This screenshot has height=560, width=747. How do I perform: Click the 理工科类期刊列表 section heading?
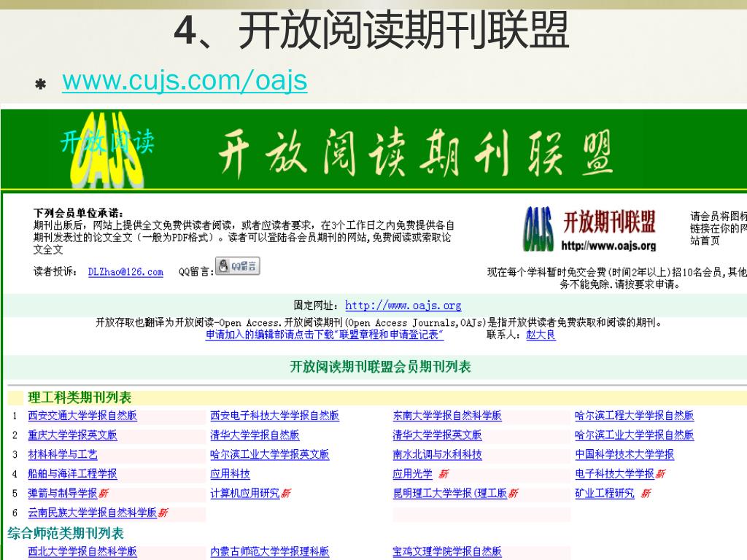pyautogui.click(x=80, y=397)
